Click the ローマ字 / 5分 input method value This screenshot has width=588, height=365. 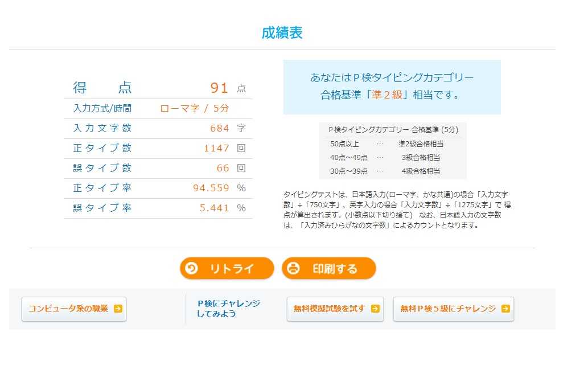click(x=194, y=108)
